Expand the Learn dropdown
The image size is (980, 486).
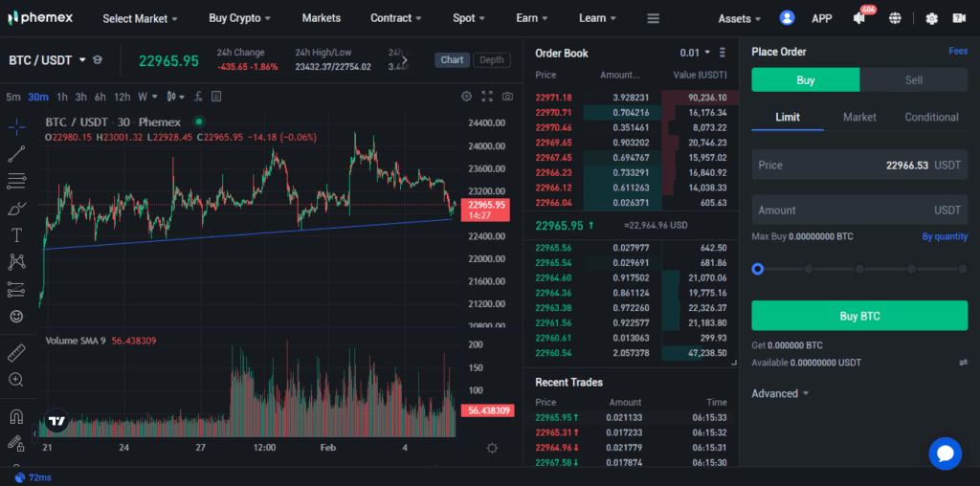tap(597, 18)
